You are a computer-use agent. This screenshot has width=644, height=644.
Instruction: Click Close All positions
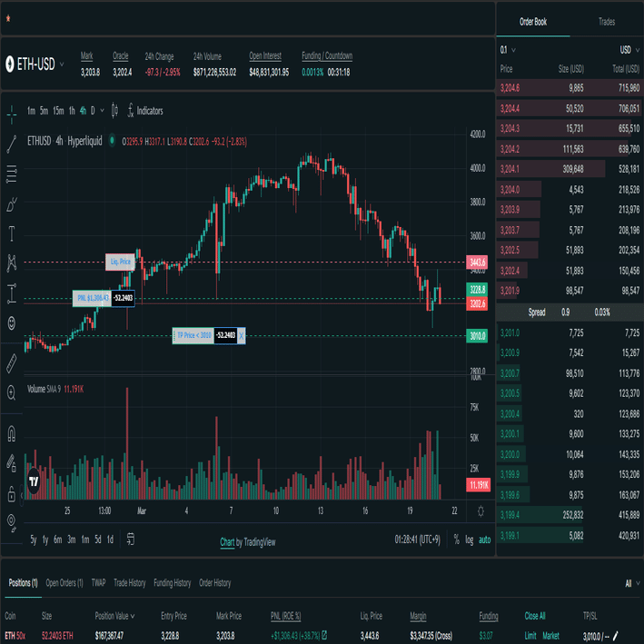[x=535, y=616]
